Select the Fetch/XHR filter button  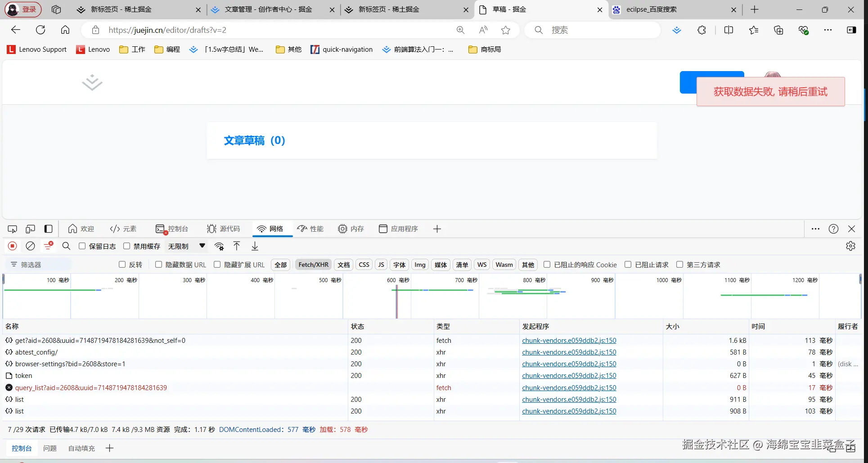[313, 265]
